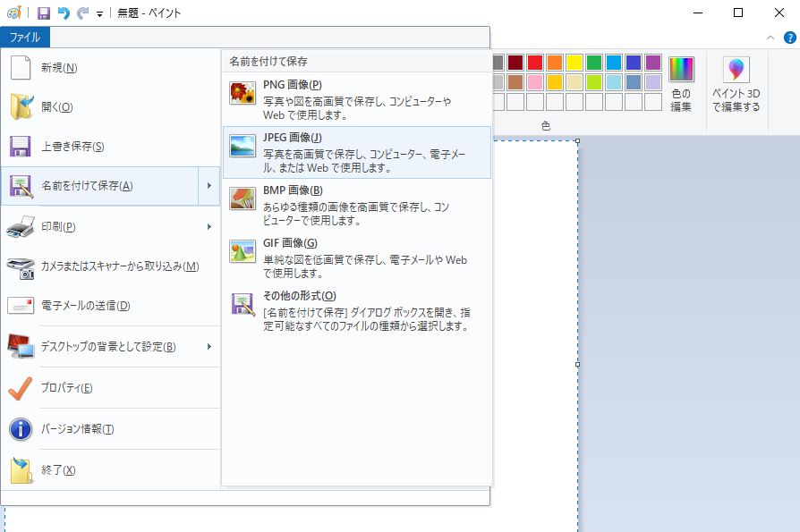The width and height of the screenshot is (800, 532).
Task: Pick the brown color swatch
Action: tap(515, 82)
